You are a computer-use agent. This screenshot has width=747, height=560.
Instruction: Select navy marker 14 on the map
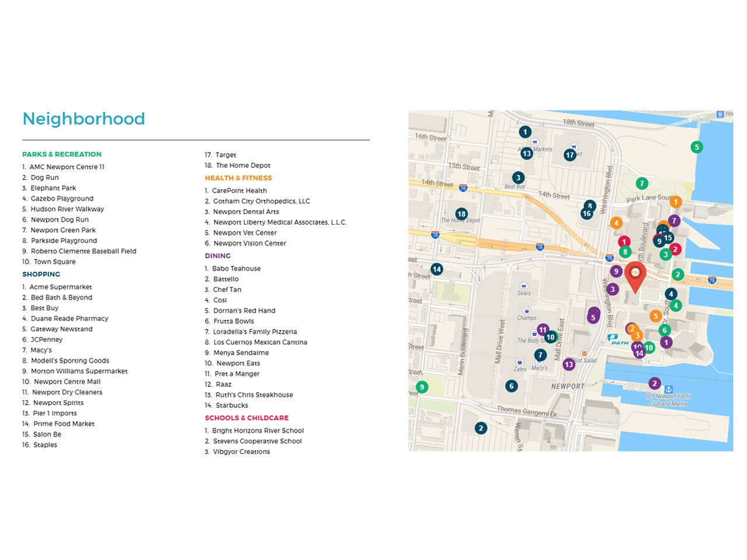(x=437, y=269)
